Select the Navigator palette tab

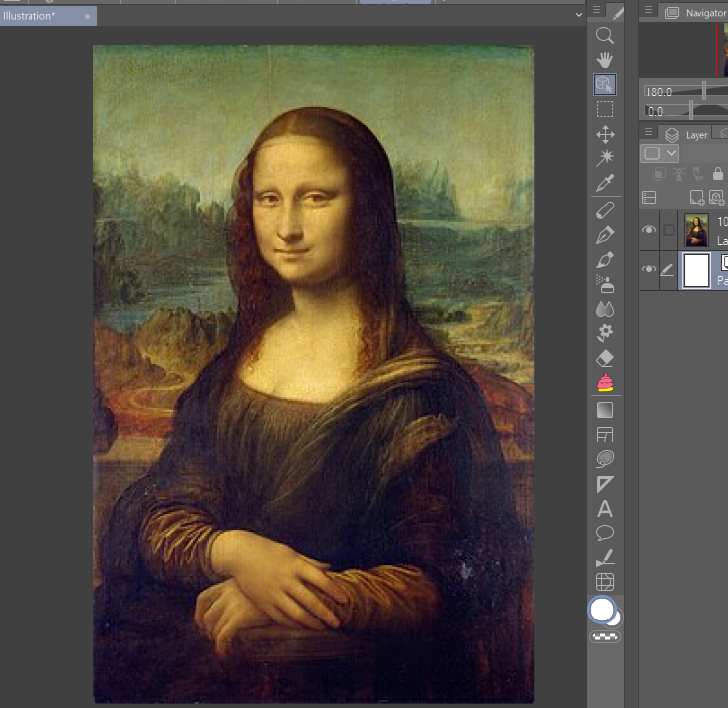tap(697, 13)
